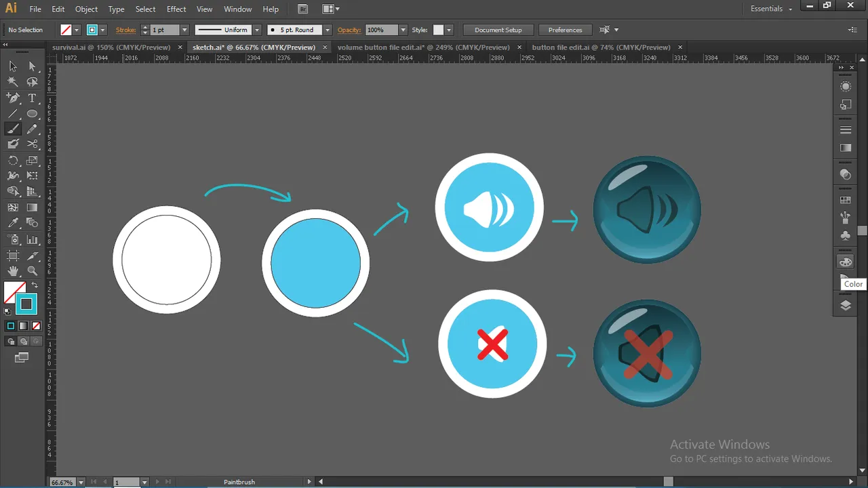
Task: Open the Effect menu
Action: point(176,9)
